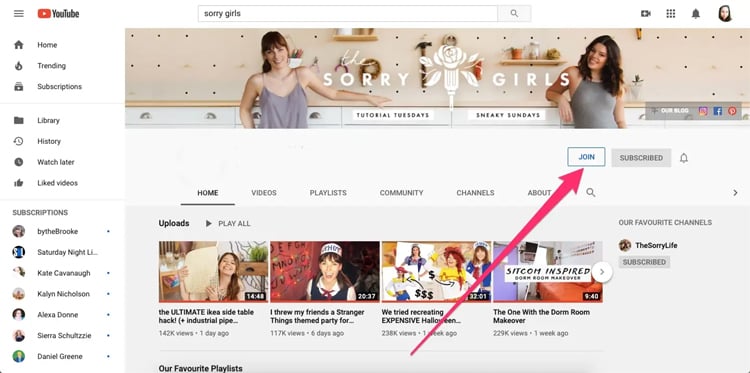The image size is (750, 373).
Task: Click into the search box
Action: pyautogui.click(x=348, y=13)
